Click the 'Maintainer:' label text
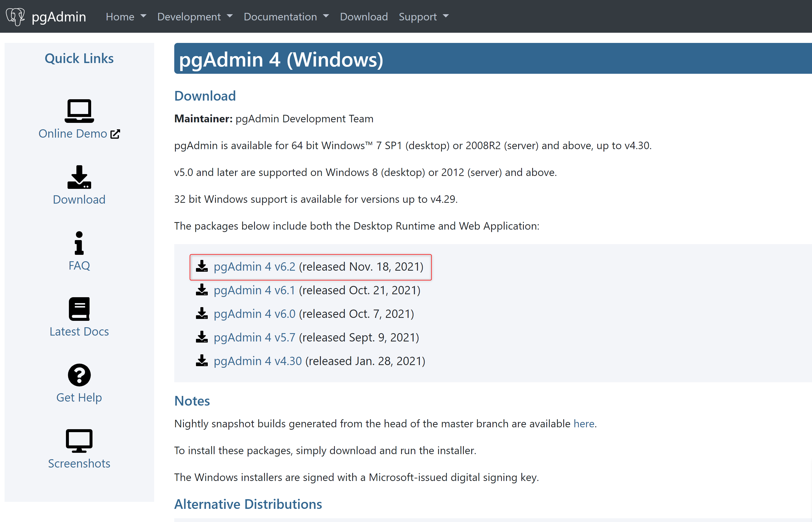Viewport: 812px width, 522px height. [203, 119]
